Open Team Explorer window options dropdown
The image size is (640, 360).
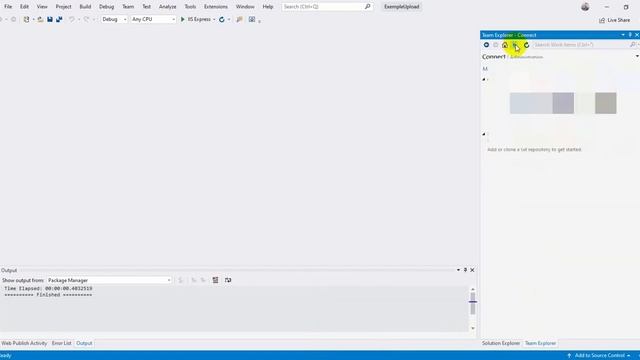[623, 35]
